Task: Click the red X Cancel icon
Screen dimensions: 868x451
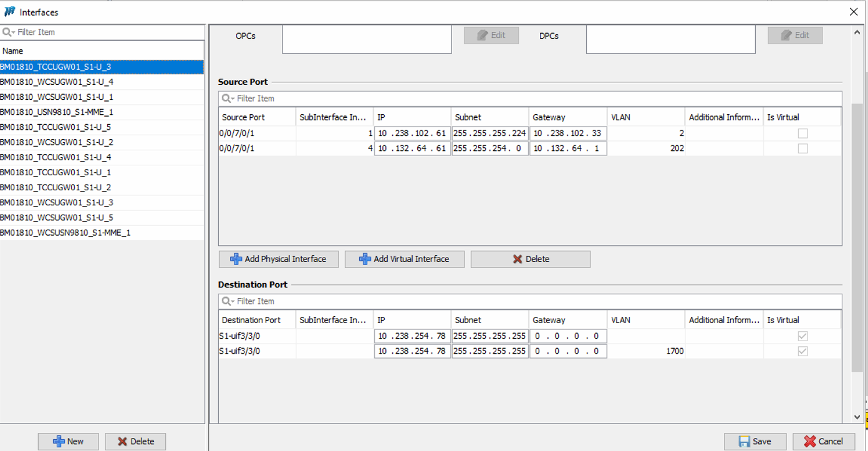Action: [810, 441]
